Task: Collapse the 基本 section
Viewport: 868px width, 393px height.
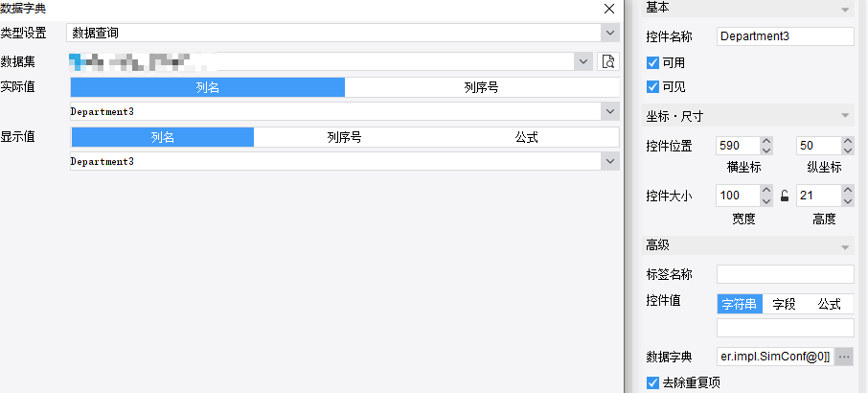Action: coord(845,10)
